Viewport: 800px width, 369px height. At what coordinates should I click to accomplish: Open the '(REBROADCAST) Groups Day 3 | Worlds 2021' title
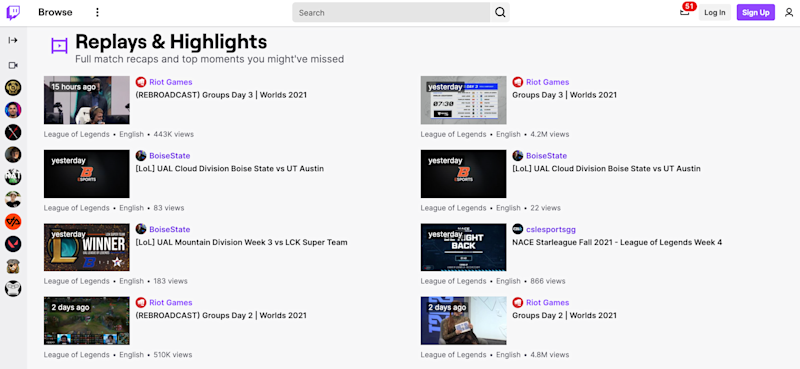[221, 95]
